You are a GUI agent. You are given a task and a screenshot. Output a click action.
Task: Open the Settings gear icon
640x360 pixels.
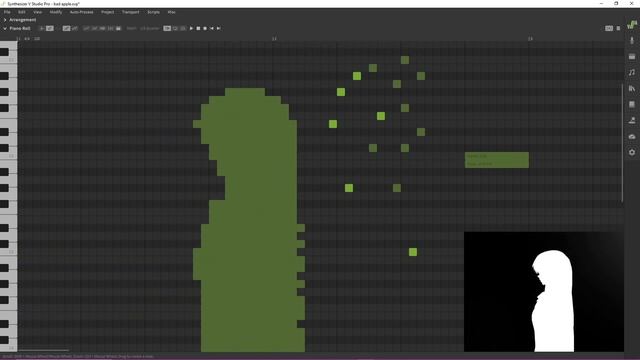click(632, 152)
